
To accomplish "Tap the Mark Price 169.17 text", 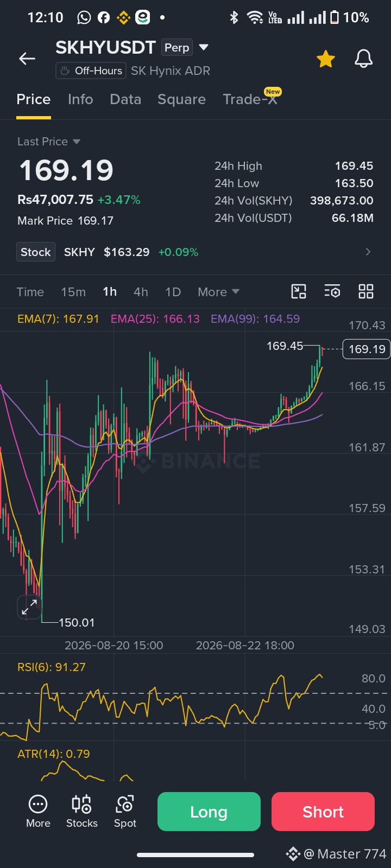I will tap(65, 221).
